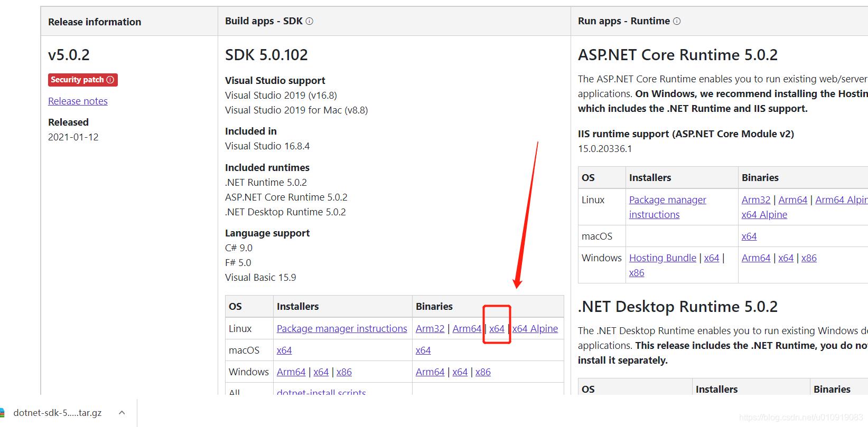This screenshot has width=868, height=427.
Task: Download SDK Windows x64 installer
Action: [x=321, y=372]
